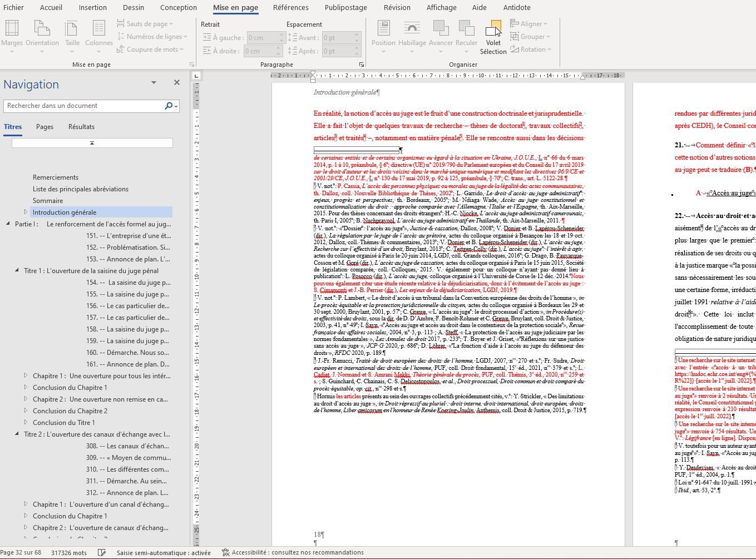Image resolution: width=756 pixels, height=559 pixels.
Task: Go to Sommaire heading
Action: (x=48, y=201)
